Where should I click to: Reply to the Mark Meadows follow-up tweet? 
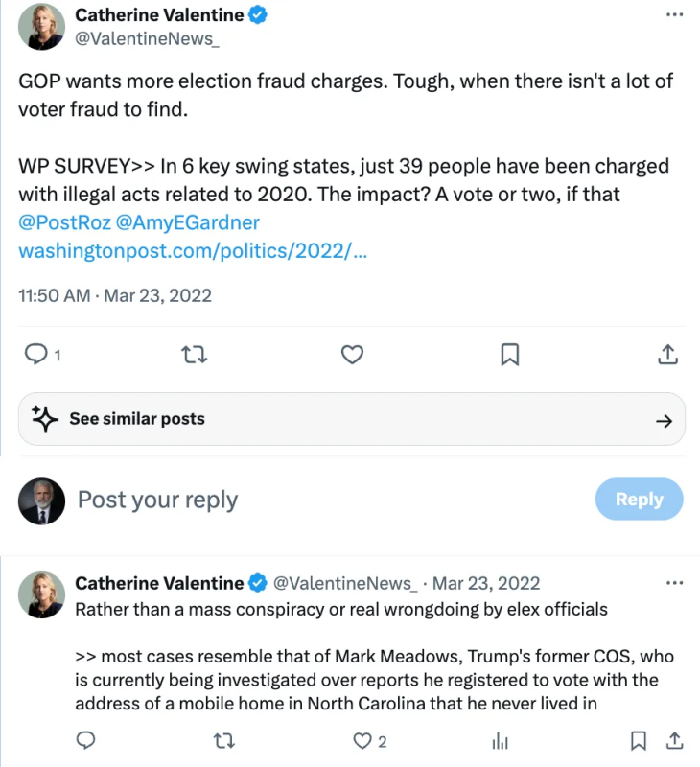click(85, 740)
